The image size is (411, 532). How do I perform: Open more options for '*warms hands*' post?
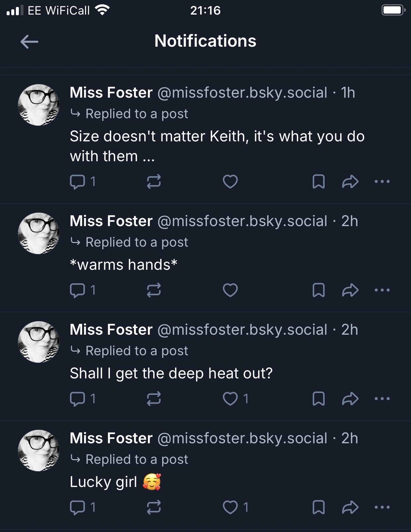(x=382, y=290)
